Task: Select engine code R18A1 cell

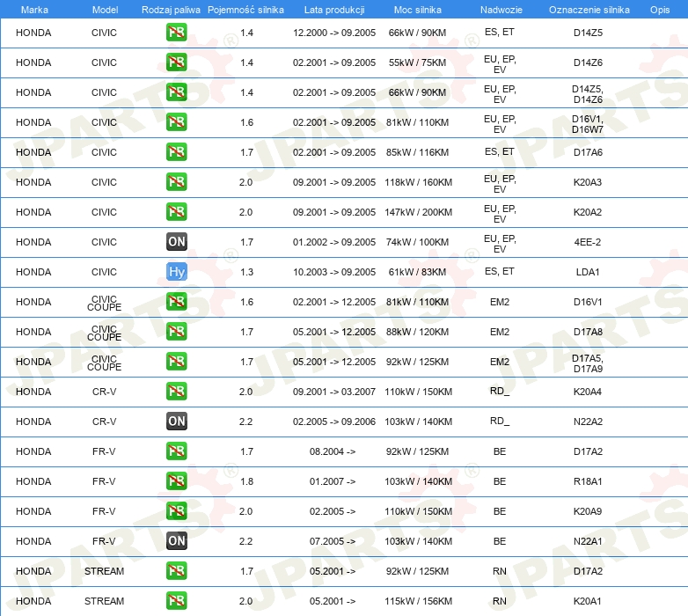Action: [588, 481]
